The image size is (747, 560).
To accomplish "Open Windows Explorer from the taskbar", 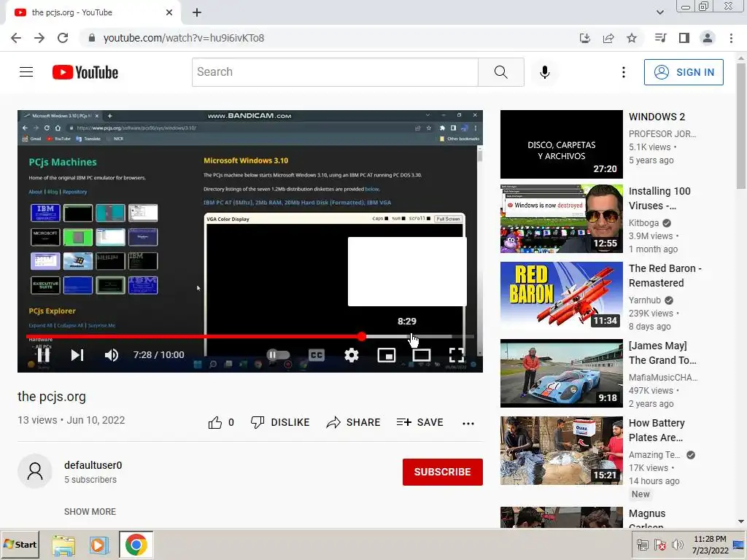I will pos(63,545).
